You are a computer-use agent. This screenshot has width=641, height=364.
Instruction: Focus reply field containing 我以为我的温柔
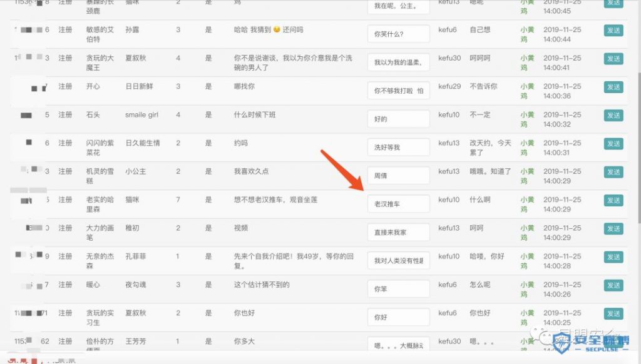399,62
